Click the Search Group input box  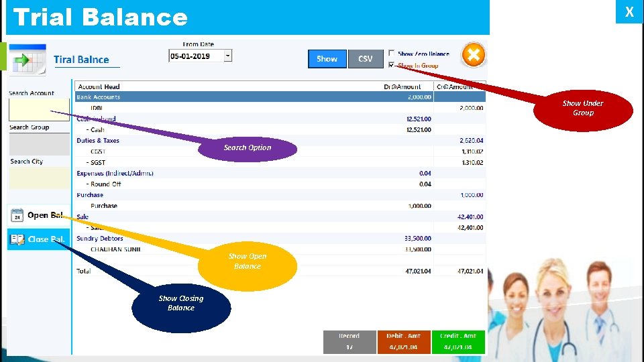point(40,144)
